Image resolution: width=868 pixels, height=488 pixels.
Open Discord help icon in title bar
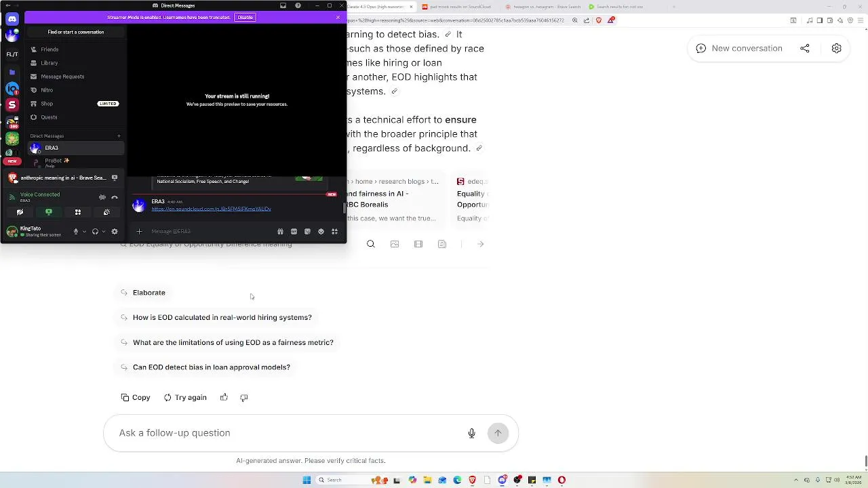pos(298,5)
